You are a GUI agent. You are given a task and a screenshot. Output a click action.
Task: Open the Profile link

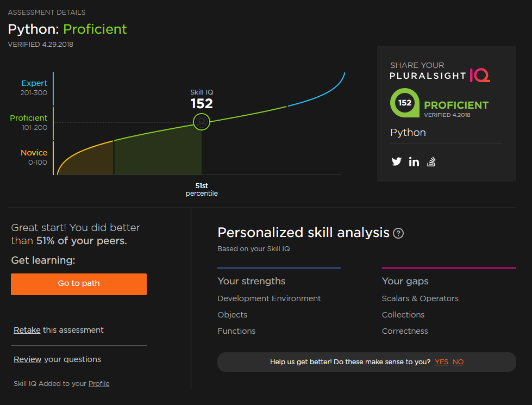tap(99, 384)
